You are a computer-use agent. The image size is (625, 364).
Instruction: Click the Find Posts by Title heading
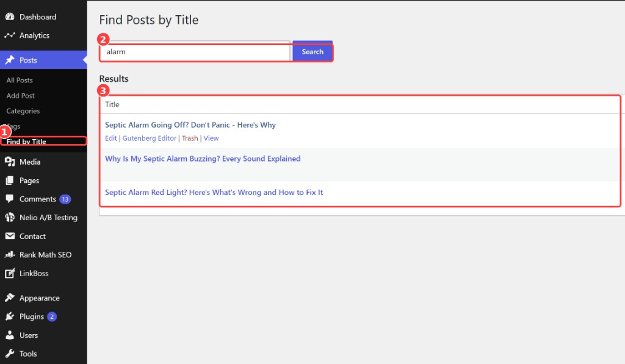(149, 20)
